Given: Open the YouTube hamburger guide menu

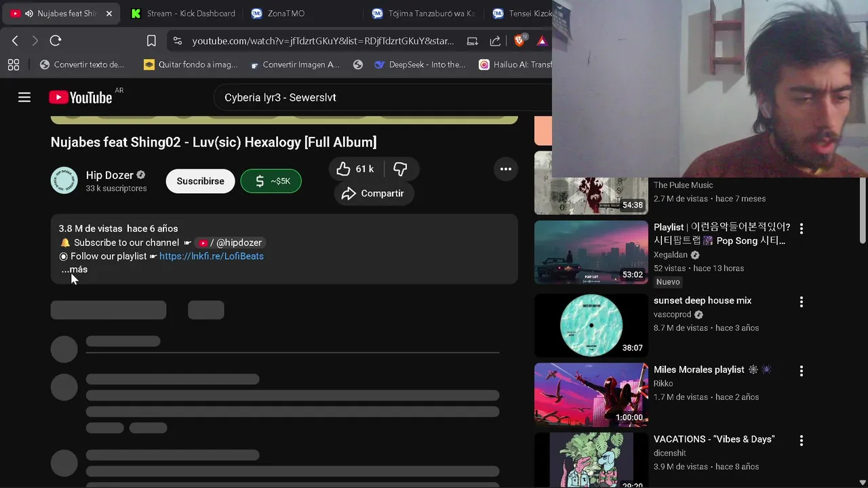Looking at the screenshot, I should point(24,98).
